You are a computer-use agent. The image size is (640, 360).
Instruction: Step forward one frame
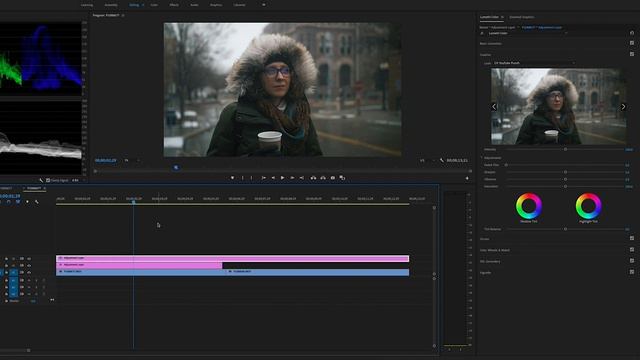(x=292, y=178)
